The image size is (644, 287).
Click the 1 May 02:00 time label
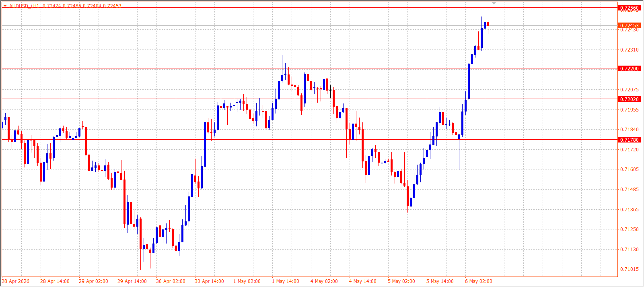(x=247, y=281)
